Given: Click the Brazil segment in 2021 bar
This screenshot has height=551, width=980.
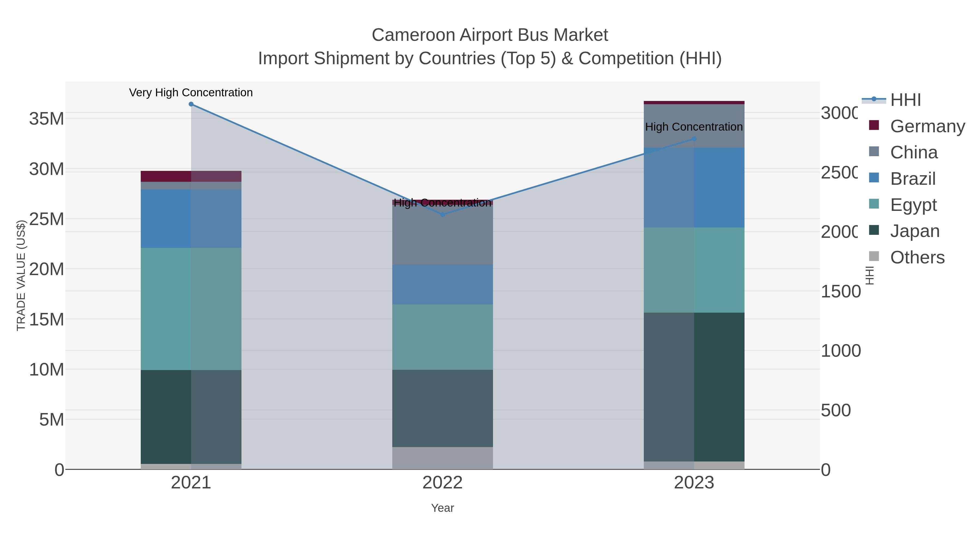Looking at the screenshot, I should [191, 219].
